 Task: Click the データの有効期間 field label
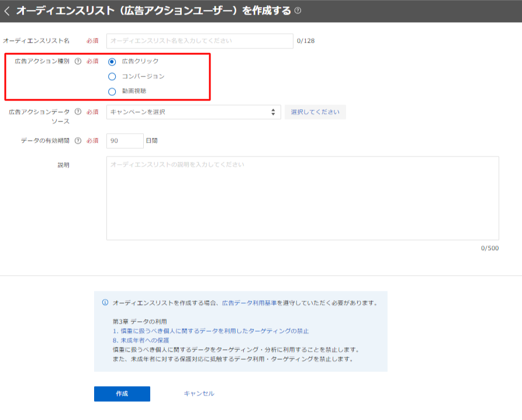click(x=45, y=141)
